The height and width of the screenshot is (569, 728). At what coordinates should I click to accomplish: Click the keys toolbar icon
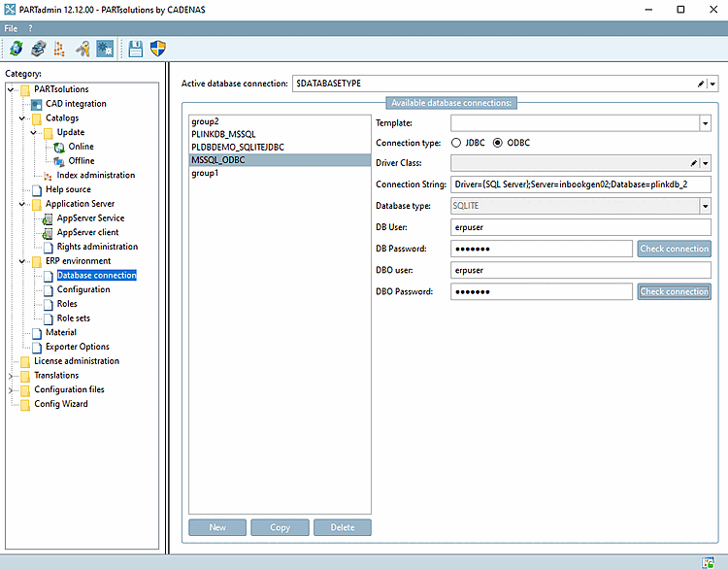(x=83, y=49)
